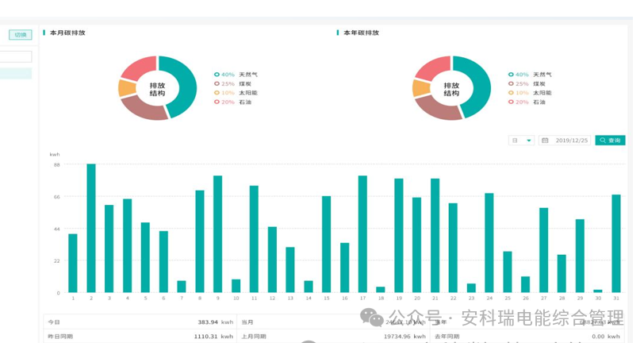Click the 去年同期 value 0.00 kwh

tap(606, 336)
